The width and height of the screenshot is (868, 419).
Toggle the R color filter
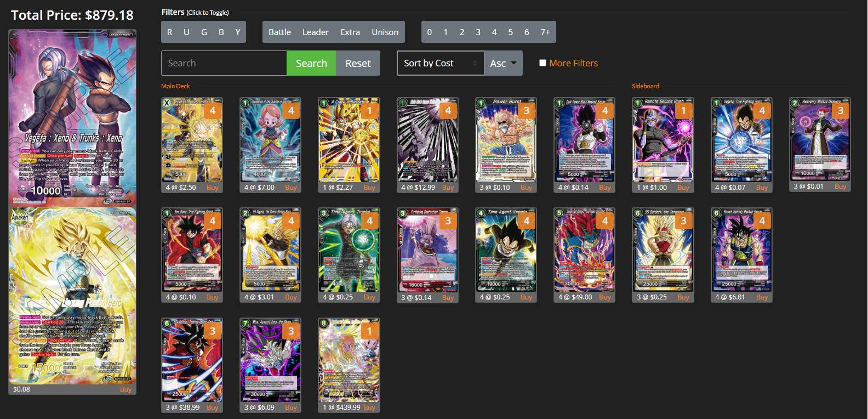pos(170,32)
